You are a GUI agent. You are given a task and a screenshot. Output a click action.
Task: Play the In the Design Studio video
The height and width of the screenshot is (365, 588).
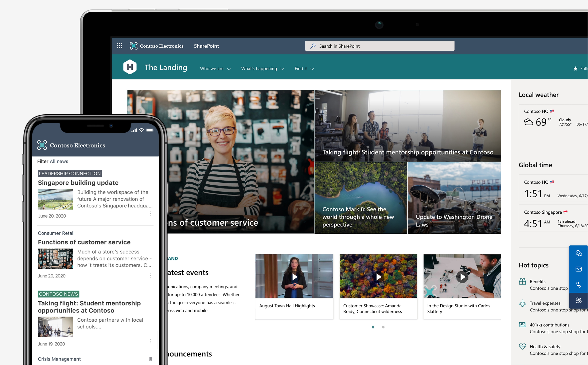462,277
